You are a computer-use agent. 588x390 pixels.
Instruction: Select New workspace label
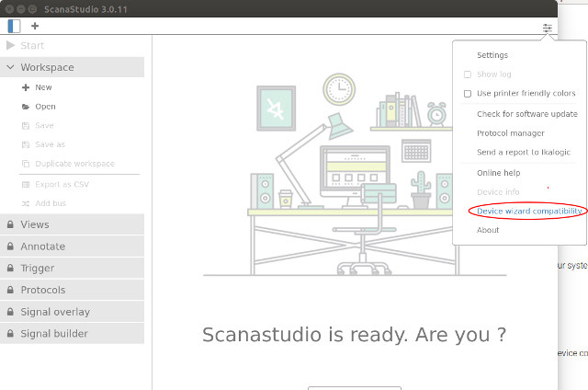pyautogui.click(x=43, y=87)
